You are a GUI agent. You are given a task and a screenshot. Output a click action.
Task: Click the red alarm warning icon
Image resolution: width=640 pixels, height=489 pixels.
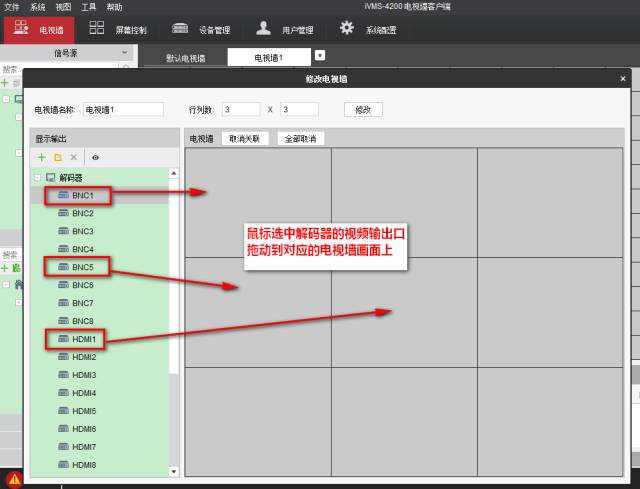14,479
